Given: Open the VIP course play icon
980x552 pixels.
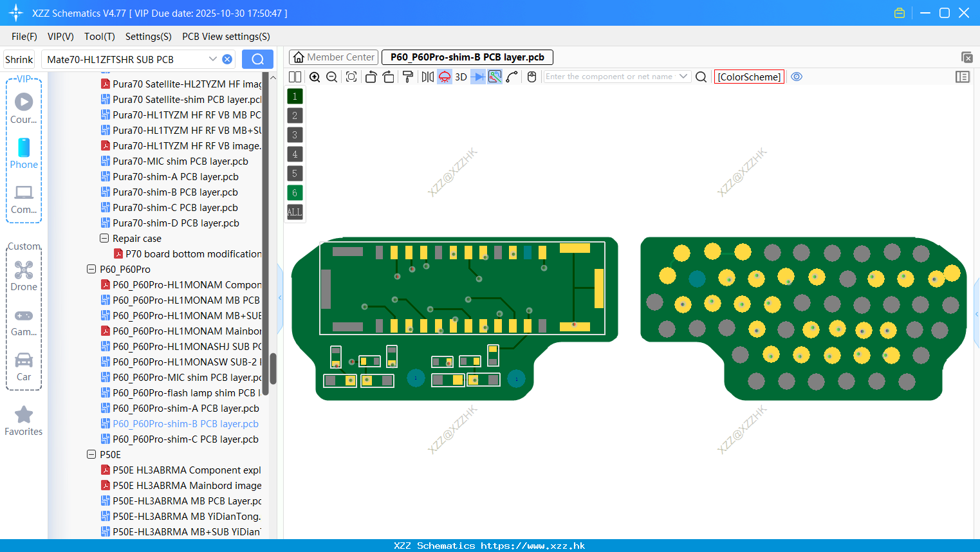Looking at the screenshot, I should click(24, 108).
